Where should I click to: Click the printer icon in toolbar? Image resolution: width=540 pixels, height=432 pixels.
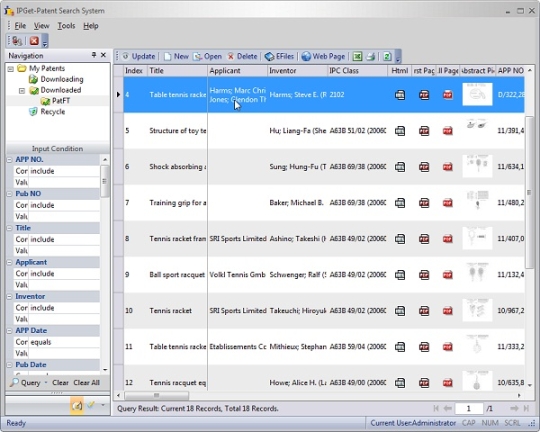pos(371,56)
